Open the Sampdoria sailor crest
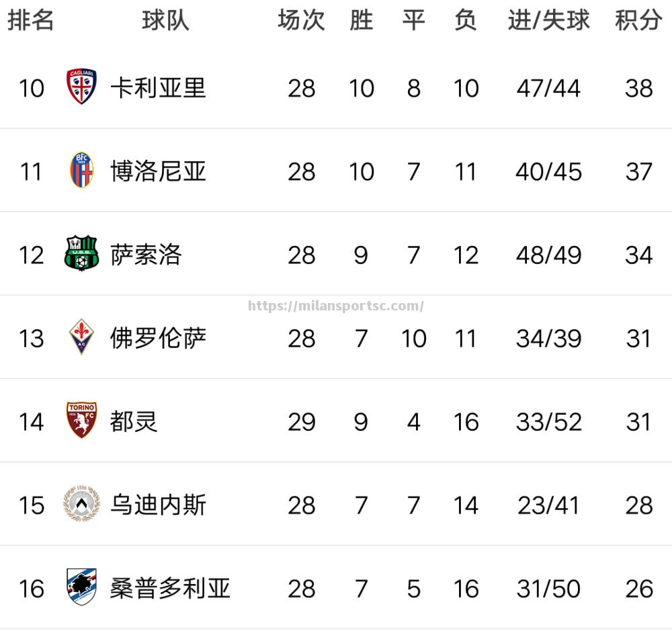The width and height of the screenshot is (672, 635). pyautogui.click(x=81, y=587)
